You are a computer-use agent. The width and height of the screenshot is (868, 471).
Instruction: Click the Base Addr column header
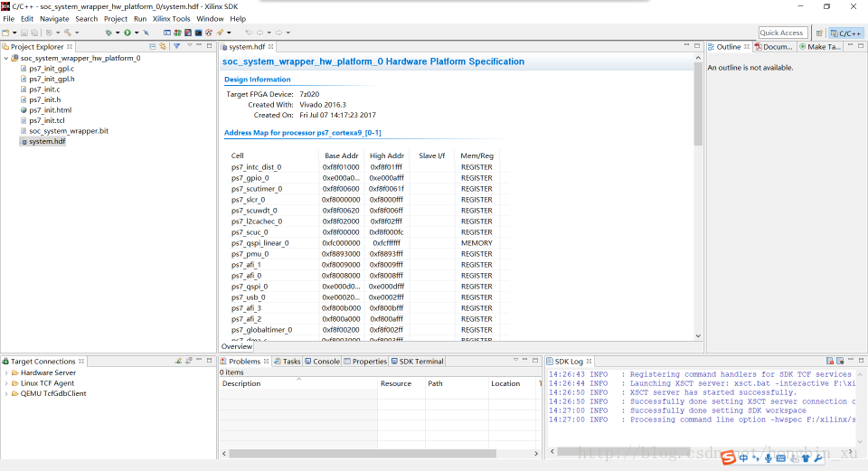point(341,156)
